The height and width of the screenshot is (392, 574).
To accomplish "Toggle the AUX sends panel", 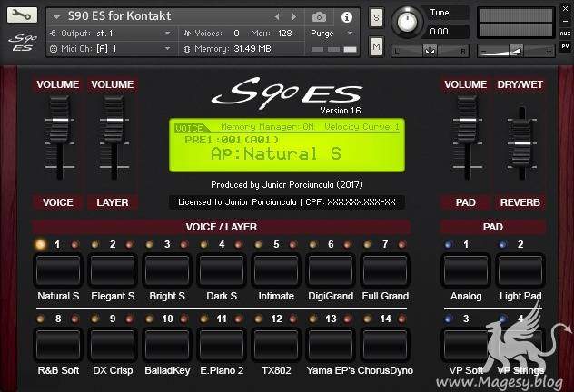I will coord(565,34).
